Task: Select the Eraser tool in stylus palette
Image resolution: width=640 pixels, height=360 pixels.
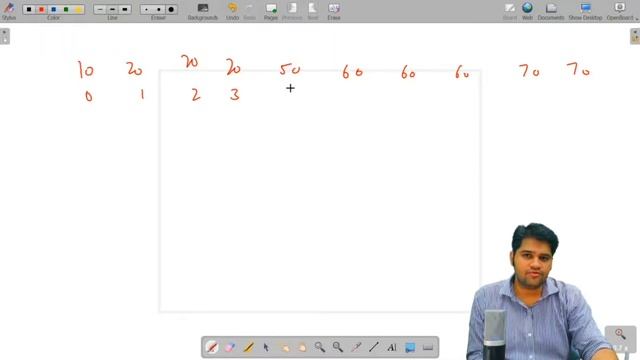Action: [x=230, y=347]
